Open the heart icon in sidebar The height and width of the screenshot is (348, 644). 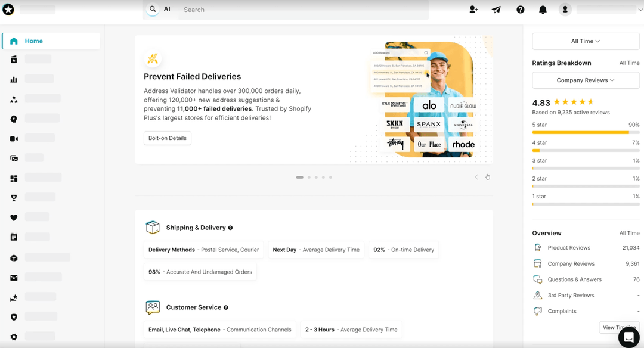pyautogui.click(x=14, y=218)
